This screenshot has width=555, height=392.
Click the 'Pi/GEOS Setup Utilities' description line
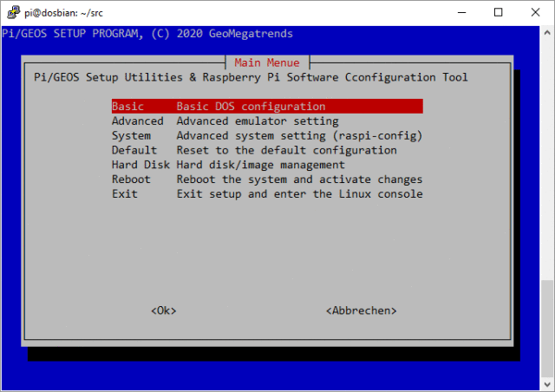(x=251, y=77)
